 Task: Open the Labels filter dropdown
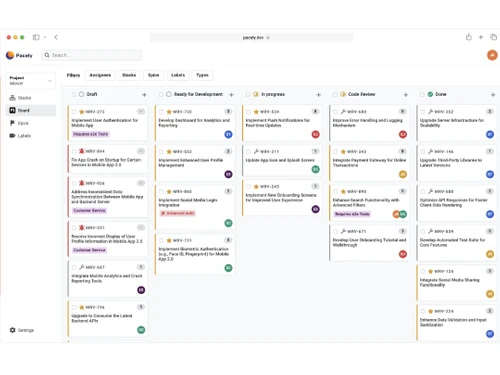[178, 75]
